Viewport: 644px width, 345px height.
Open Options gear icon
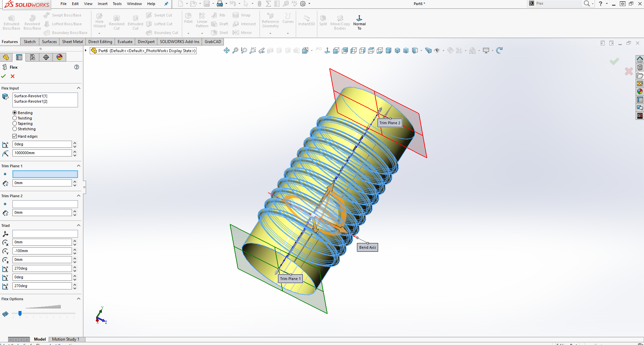pyautogui.click(x=303, y=4)
